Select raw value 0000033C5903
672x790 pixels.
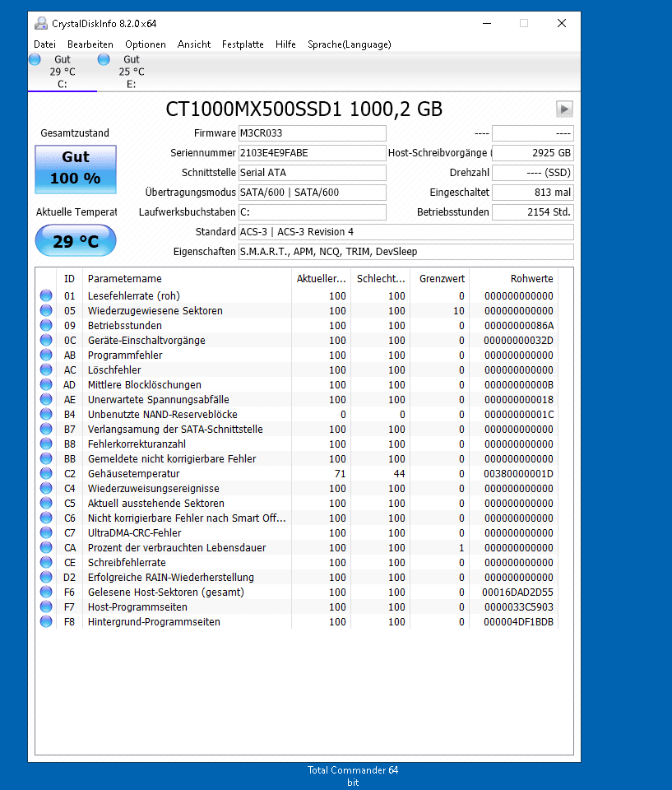[518, 606]
